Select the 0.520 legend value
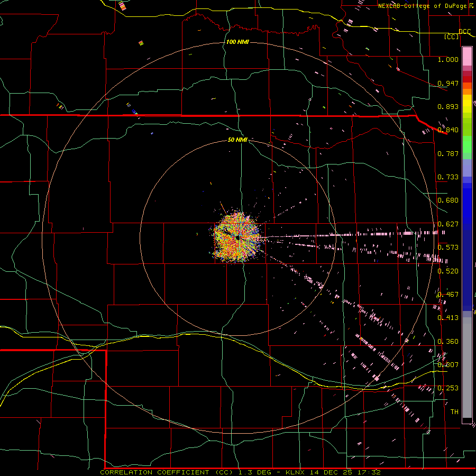The image size is (476, 476). (x=448, y=271)
